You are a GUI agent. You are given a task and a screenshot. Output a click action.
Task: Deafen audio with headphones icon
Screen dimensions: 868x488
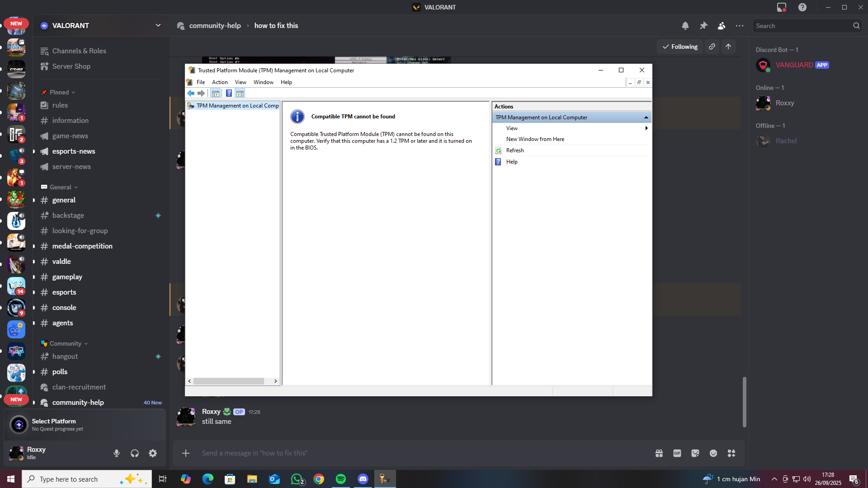pos(135,453)
